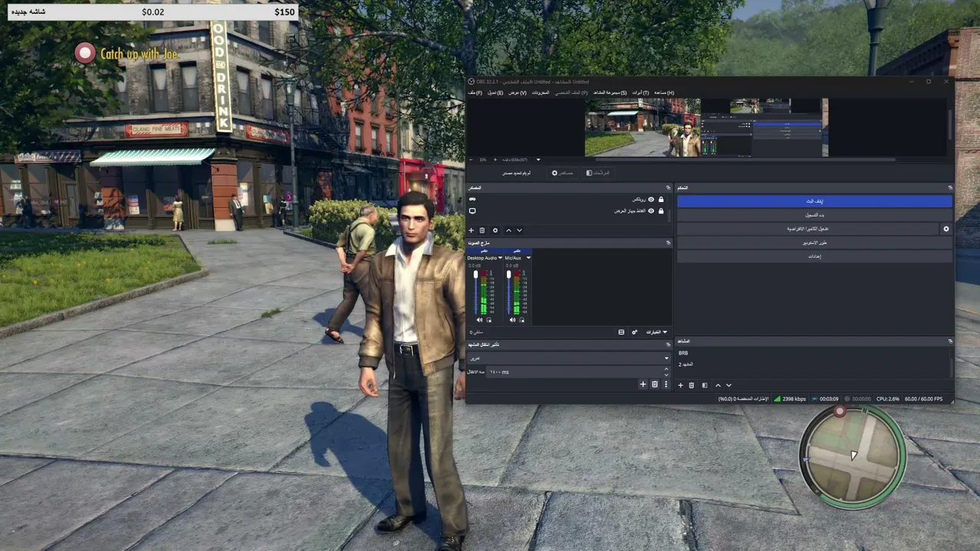Viewport: 980px width, 551px height.
Task: Toggle lock on the first source
Action: (661, 200)
